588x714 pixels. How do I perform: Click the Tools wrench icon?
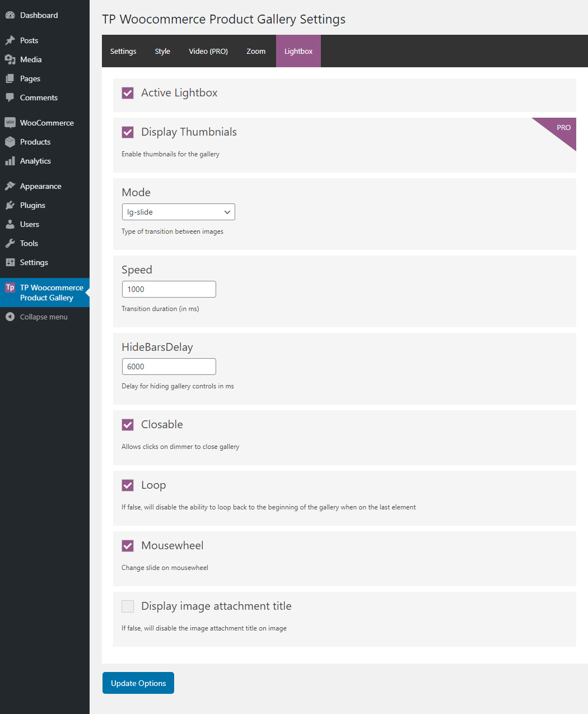[10, 243]
